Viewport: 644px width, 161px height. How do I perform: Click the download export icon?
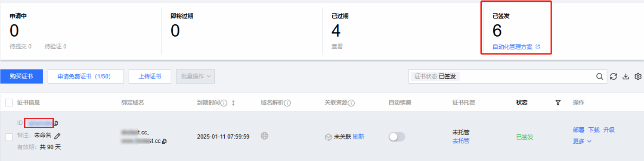pos(626,76)
